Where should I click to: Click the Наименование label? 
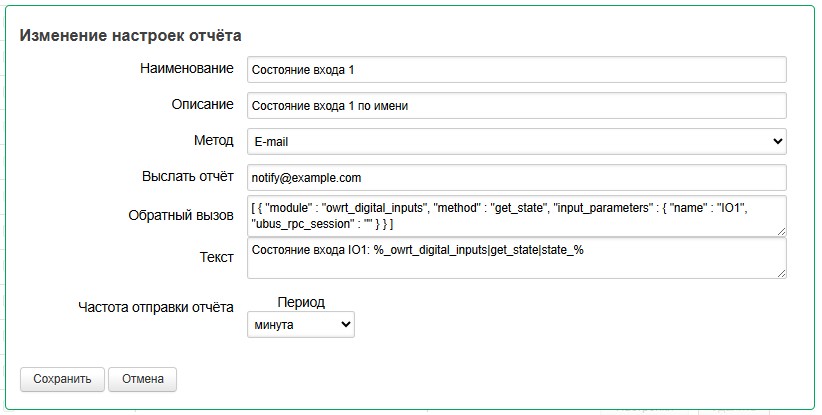coord(187,69)
